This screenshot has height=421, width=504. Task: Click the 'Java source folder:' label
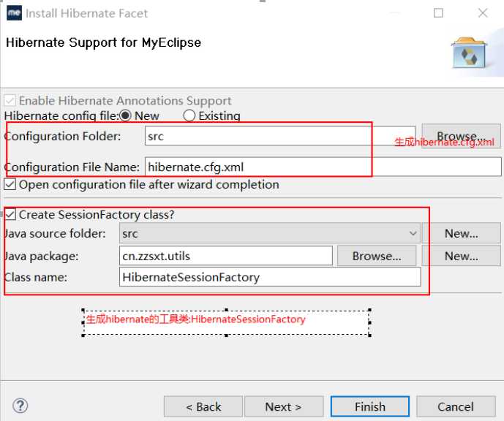(55, 233)
